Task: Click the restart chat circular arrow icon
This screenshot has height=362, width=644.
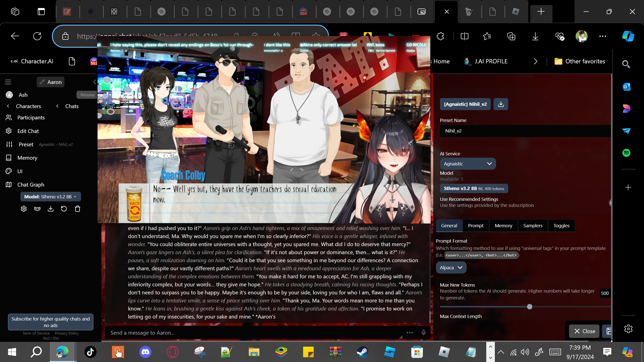Action: click(64, 209)
